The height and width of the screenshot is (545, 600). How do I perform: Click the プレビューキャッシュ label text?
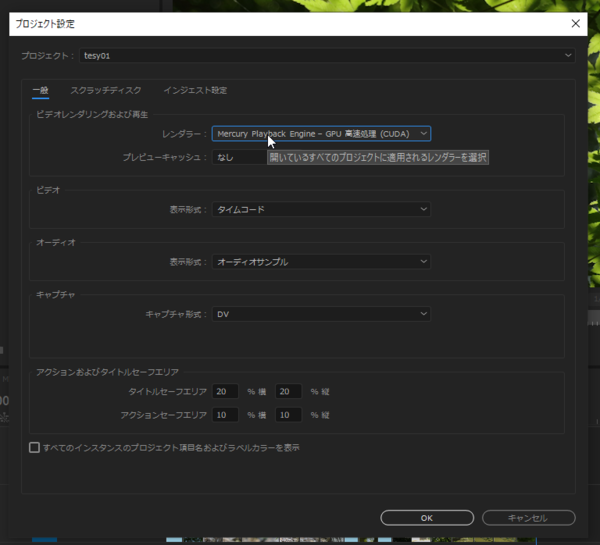pyautogui.click(x=165, y=157)
